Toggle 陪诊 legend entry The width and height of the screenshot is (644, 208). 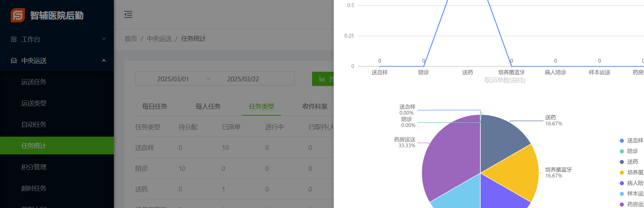coord(629,151)
